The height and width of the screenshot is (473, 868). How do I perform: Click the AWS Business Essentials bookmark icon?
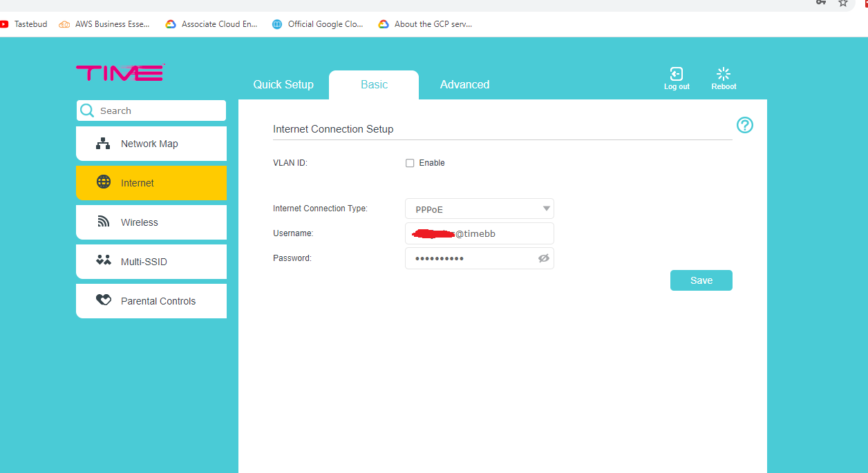[x=64, y=24]
